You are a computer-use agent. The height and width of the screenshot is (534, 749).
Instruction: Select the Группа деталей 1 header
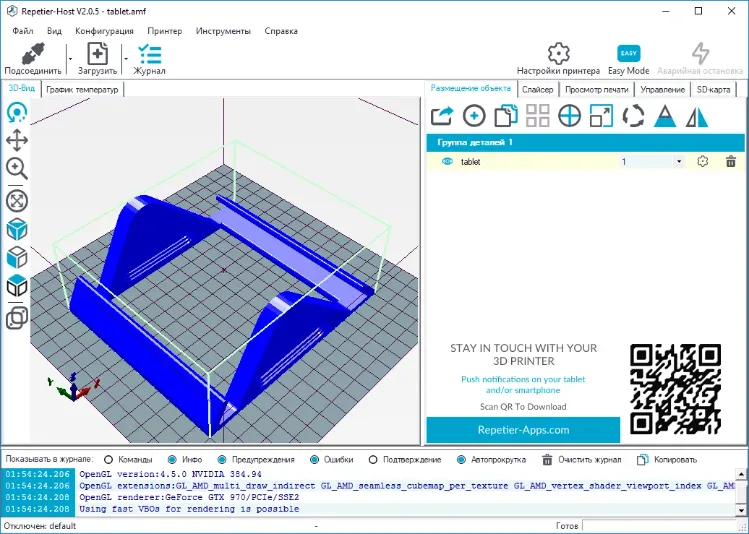coord(585,142)
